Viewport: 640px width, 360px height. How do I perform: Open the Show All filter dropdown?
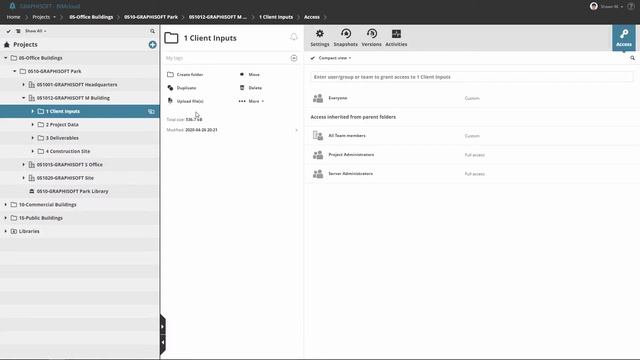coord(36,31)
